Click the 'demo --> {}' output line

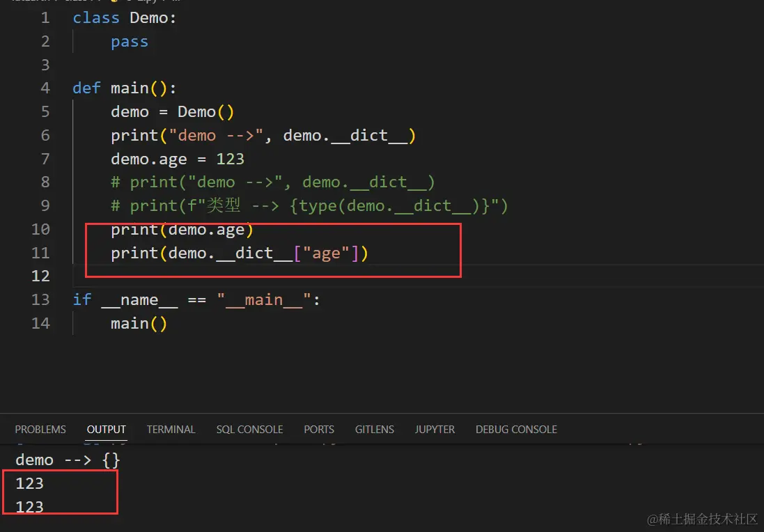click(68, 460)
